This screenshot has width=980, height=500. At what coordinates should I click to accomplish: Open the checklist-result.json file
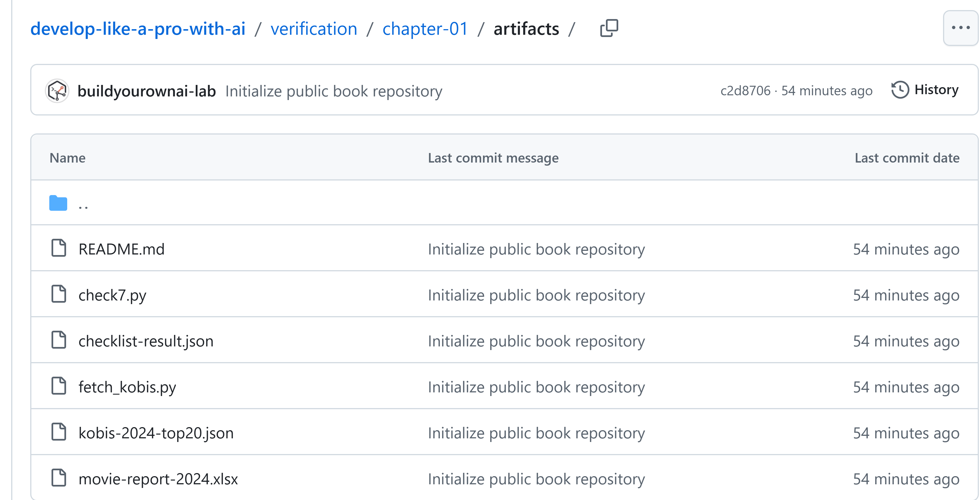[146, 341]
